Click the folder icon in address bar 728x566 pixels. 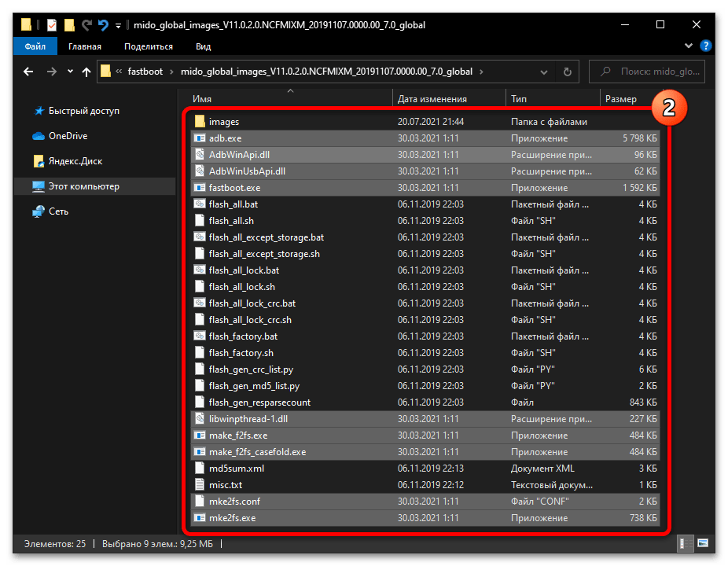coord(106,72)
